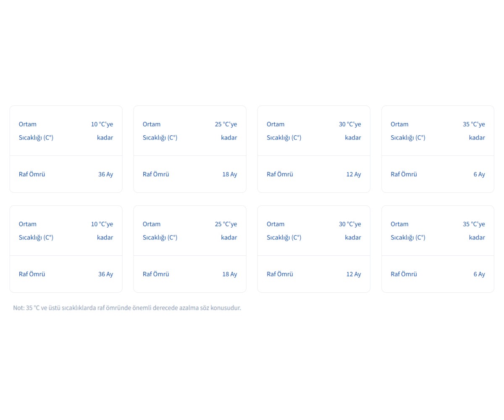Image resolution: width=504 pixels, height=420 pixels.
Task: Click "36 Ay" value in the second row
Action: point(105,274)
